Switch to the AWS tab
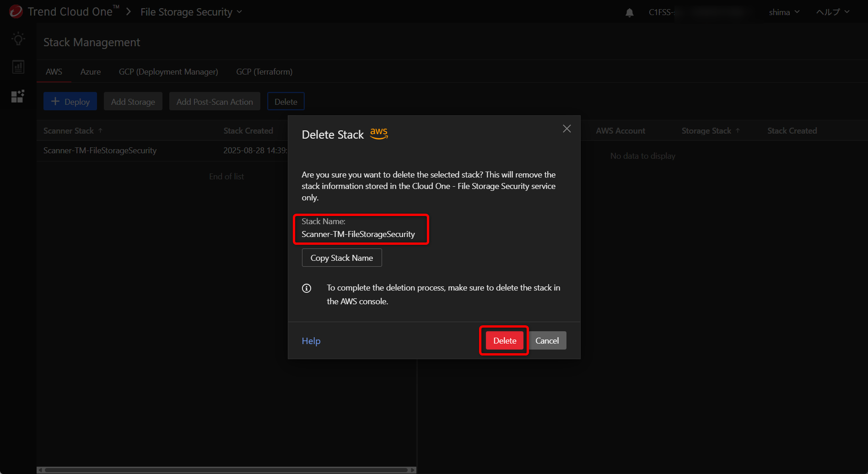Screen dimensions: 868x474 [54, 72]
